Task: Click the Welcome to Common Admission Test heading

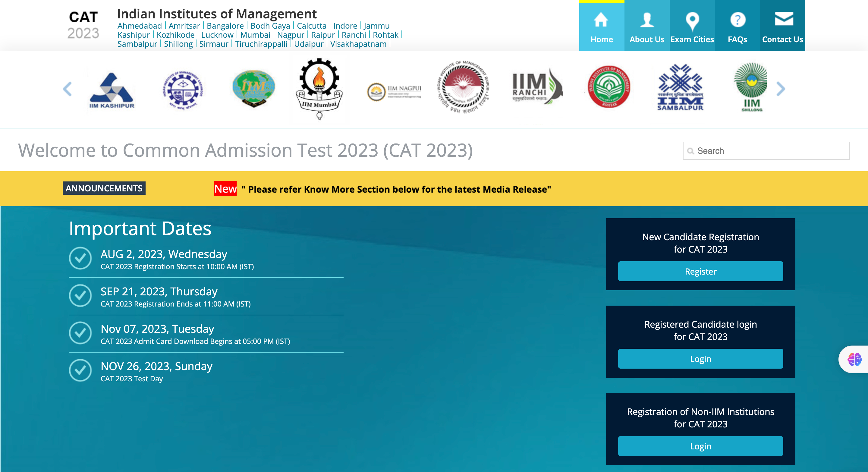Action: pos(245,150)
